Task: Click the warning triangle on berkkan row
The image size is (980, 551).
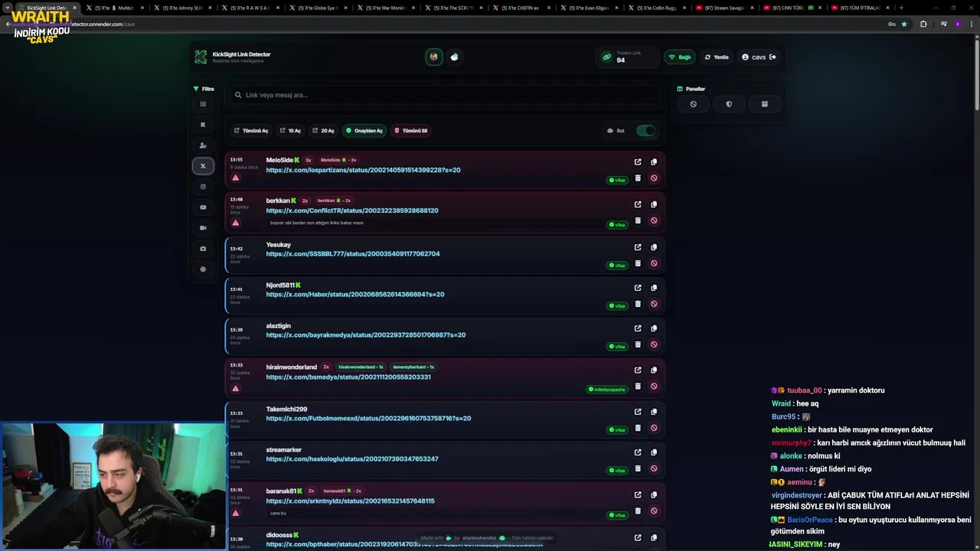Action: pos(236,223)
